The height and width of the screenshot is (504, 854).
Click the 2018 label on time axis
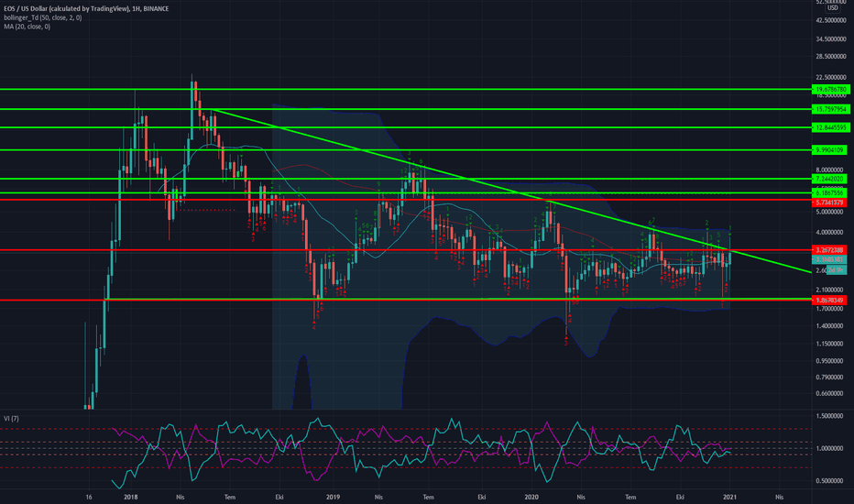coord(131,497)
